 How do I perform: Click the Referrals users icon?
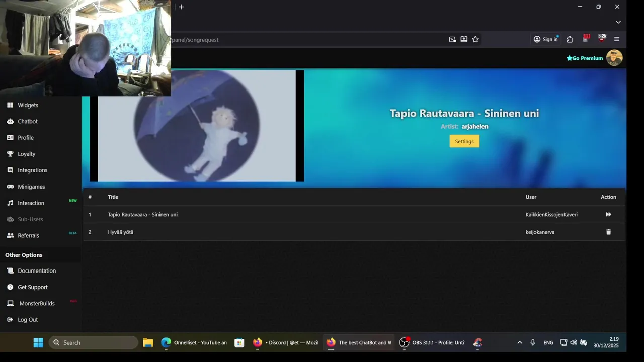[10, 235]
